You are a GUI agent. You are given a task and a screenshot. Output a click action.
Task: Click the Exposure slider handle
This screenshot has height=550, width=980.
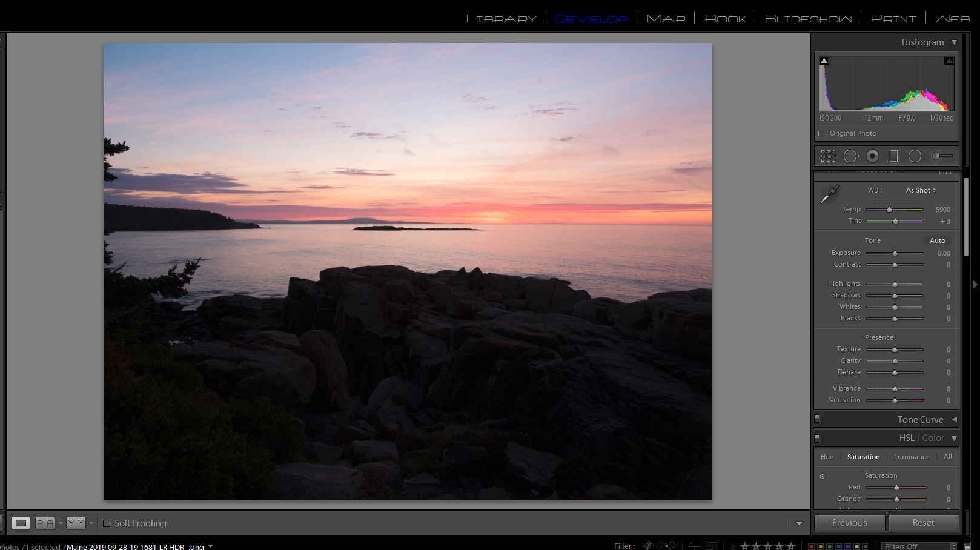tap(895, 253)
